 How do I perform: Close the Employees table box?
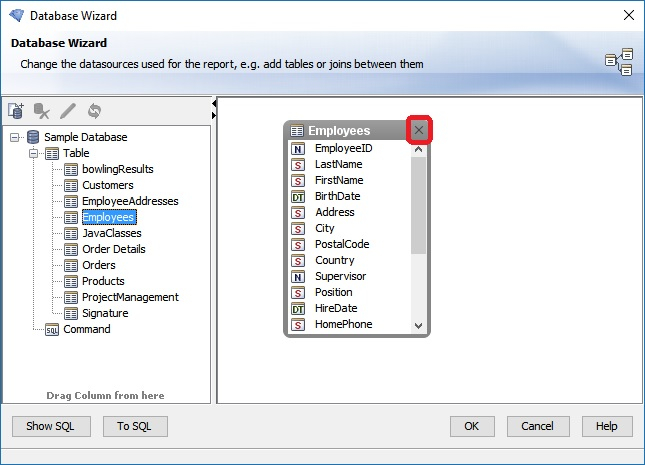(419, 130)
